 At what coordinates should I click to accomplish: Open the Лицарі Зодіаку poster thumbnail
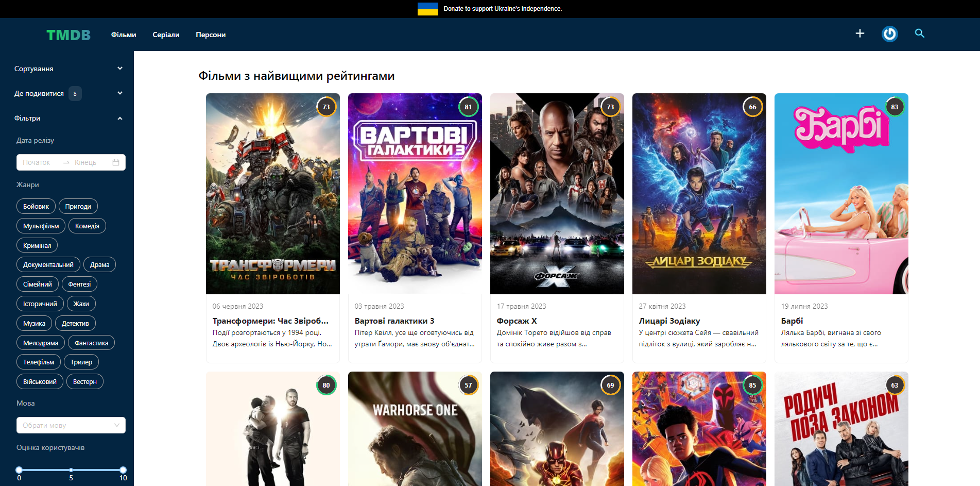(699, 194)
